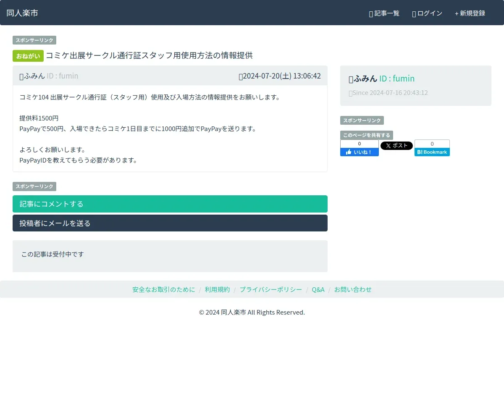Click the 提供料1500円 line in the post

39,118
